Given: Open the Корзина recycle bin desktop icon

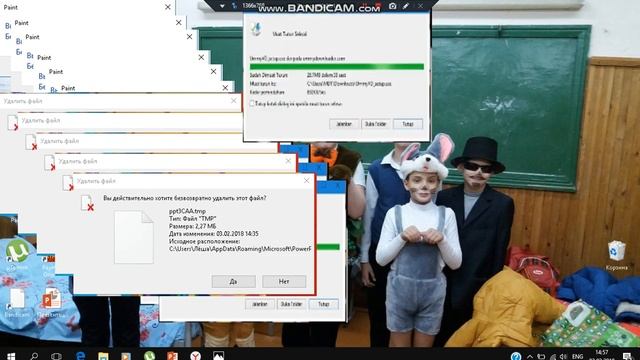Looking at the screenshot, I should tap(616, 255).
